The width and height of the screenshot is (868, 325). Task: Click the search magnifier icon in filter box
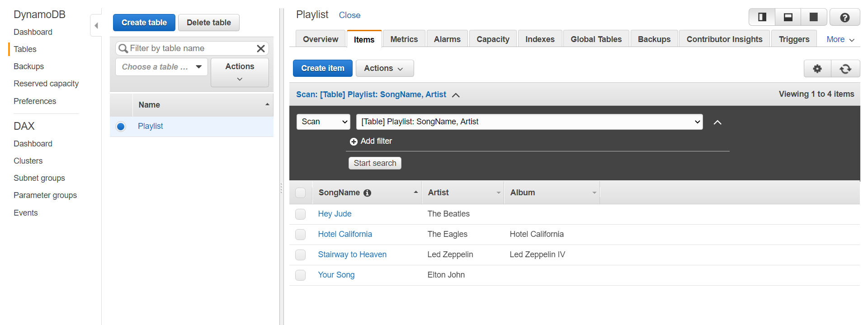(x=123, y=48)
